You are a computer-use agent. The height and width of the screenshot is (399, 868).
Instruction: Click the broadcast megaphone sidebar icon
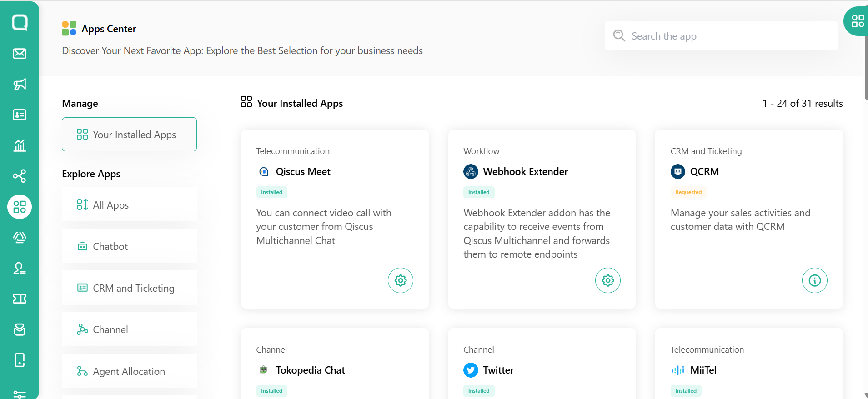coord(20,84)
